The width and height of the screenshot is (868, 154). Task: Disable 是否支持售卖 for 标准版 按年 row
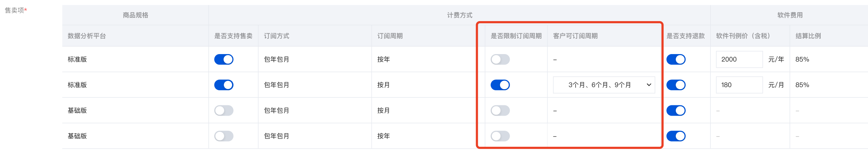coord(224,59)
